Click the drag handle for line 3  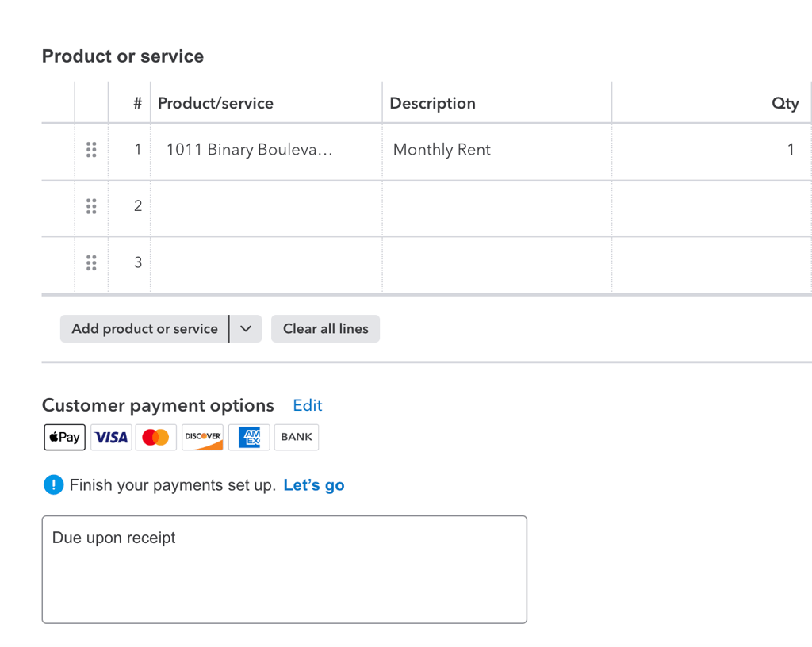91,262
